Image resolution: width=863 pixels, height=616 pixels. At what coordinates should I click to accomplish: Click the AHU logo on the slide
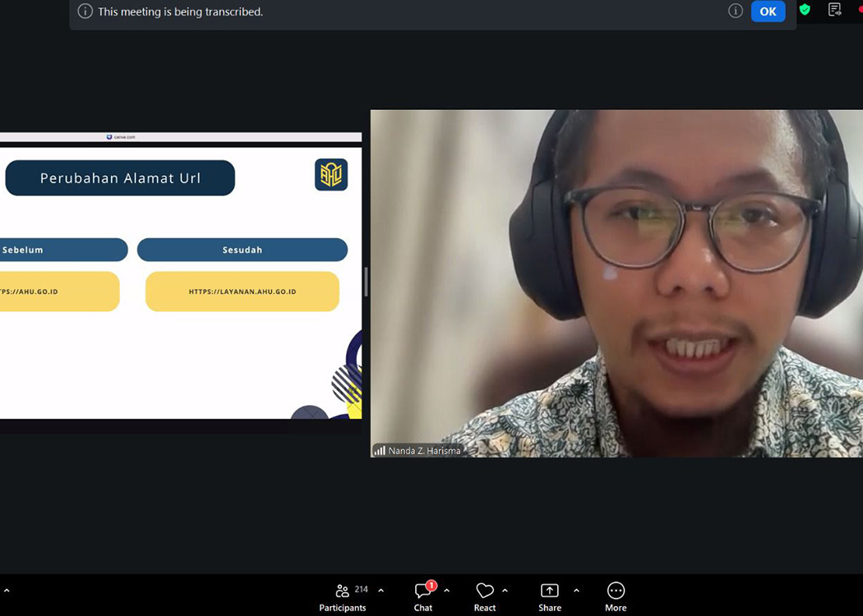click(x=331, y=175)
